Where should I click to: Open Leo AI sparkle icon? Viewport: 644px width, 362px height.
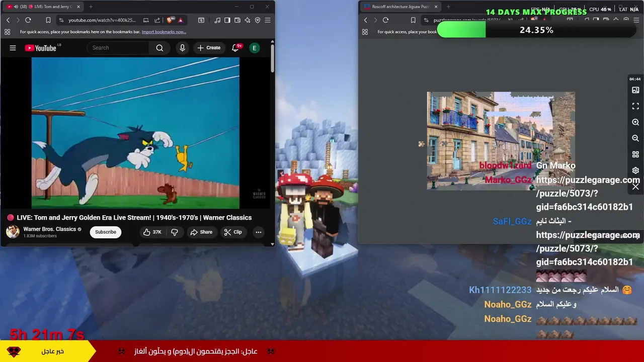click(248, 20)
